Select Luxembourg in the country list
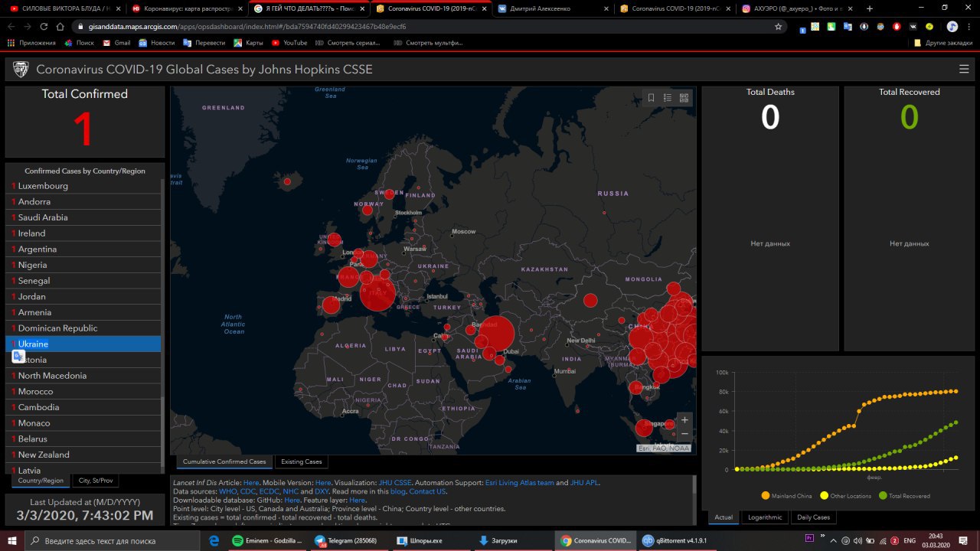The width and height of the screenshot is (980, 551). pos(83,186)
